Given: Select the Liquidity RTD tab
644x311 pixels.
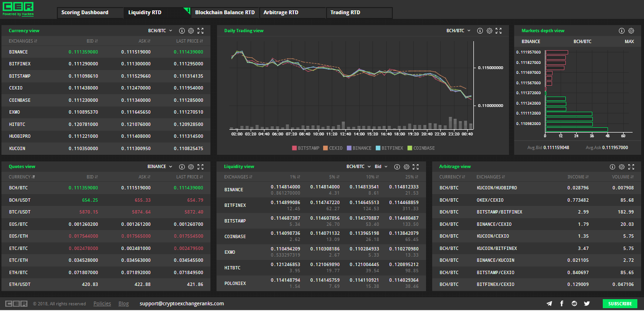Looking at the screenshot, I should click(157, 13).
